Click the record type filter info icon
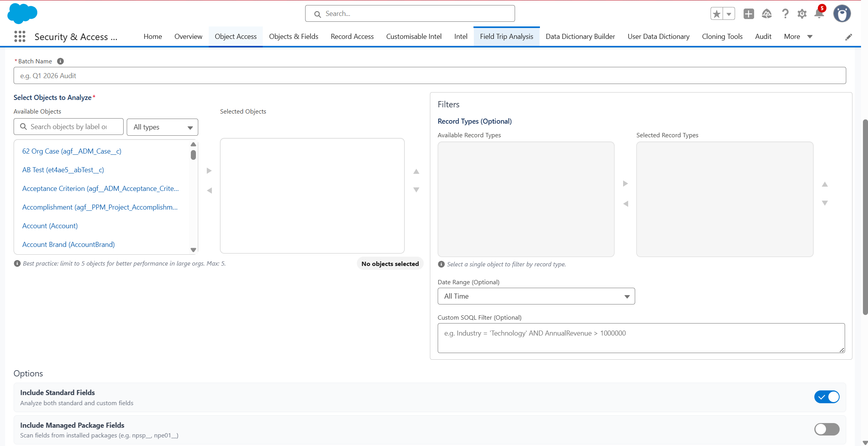Viewport: 868px width, 446px height. click(x=441, y=264)
